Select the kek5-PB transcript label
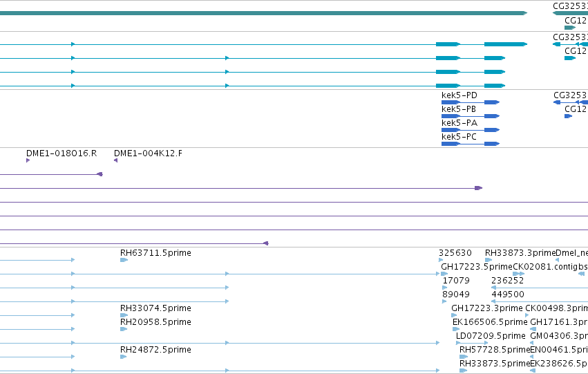 coord(459,109)
